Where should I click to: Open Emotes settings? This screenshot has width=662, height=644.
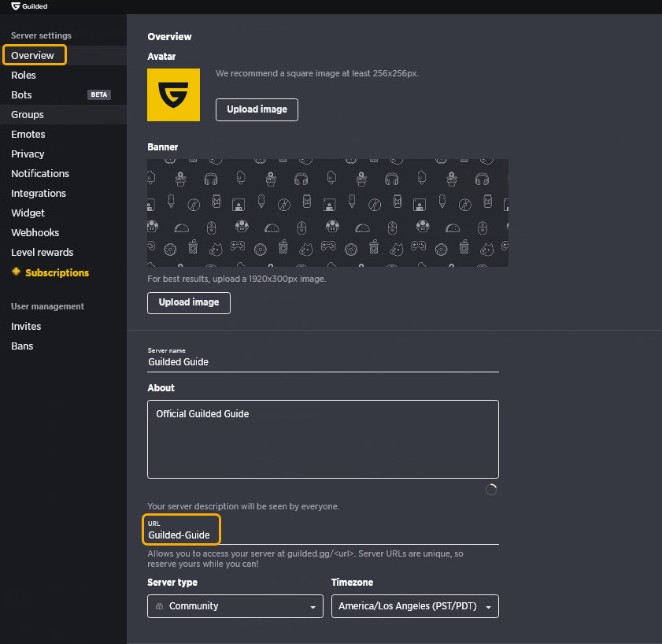coord(63,135)
